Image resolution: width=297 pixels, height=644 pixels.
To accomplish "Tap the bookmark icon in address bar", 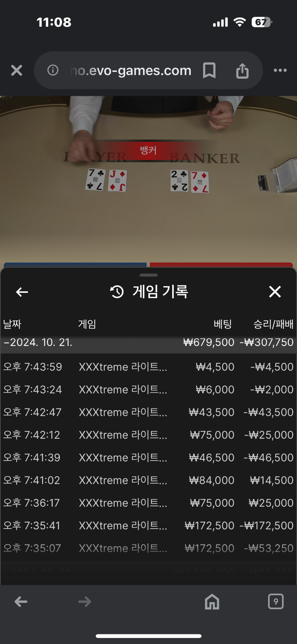I will click(209, 70).
